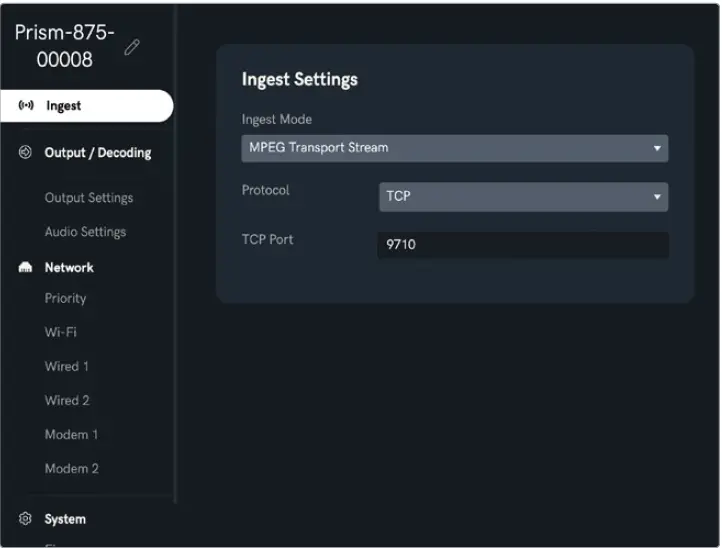Viewport: 722px width, 548px height.
Task: Open Audio Settings page
Action: [85, 232]
